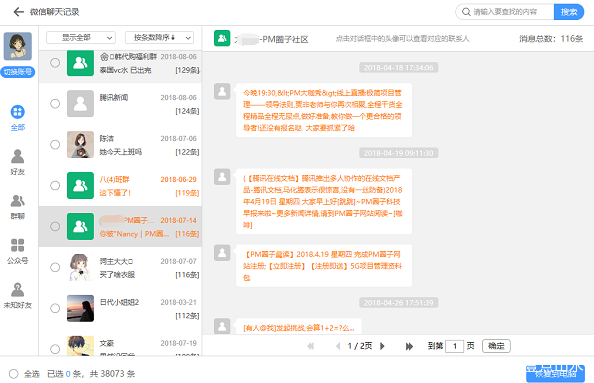Click the 2018-04-18 17:34:06 timestamp
The width and height of the screenshot is (594, 383).
click(399, 67)
